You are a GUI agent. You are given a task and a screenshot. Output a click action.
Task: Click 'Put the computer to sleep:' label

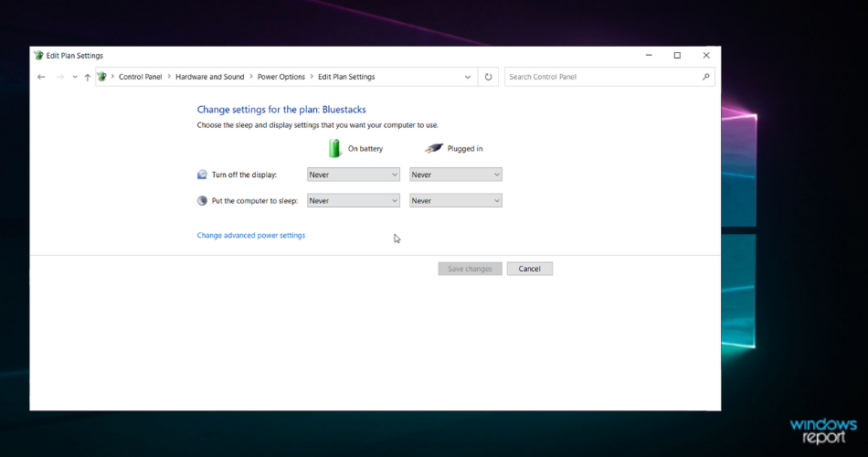255,200
